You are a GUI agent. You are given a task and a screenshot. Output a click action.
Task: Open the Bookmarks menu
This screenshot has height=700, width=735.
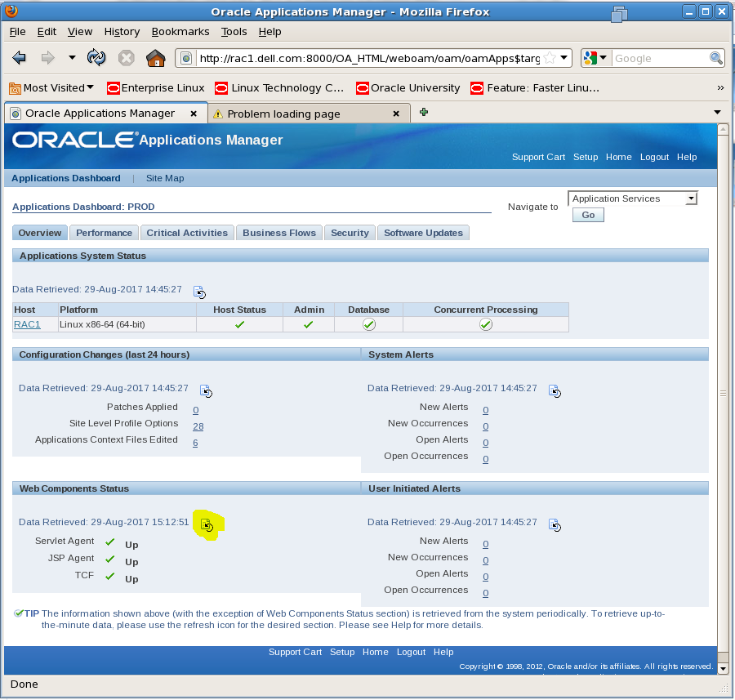coord(180,32)
